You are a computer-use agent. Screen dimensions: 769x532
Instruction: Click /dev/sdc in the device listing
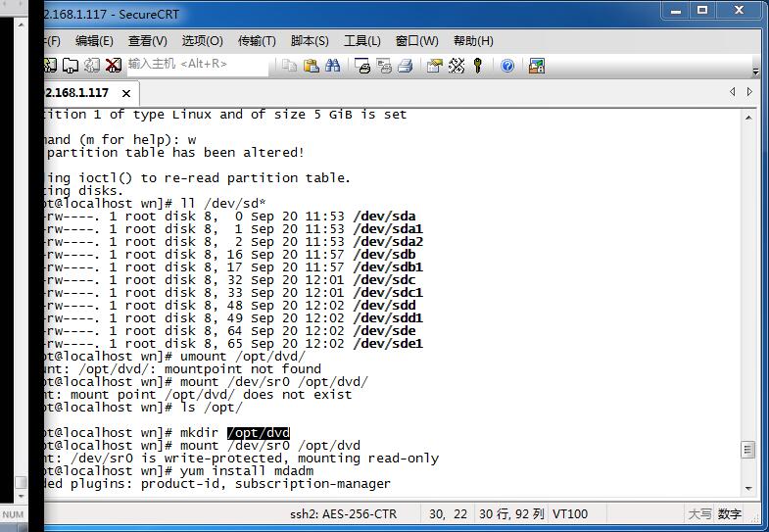point(384,280)
